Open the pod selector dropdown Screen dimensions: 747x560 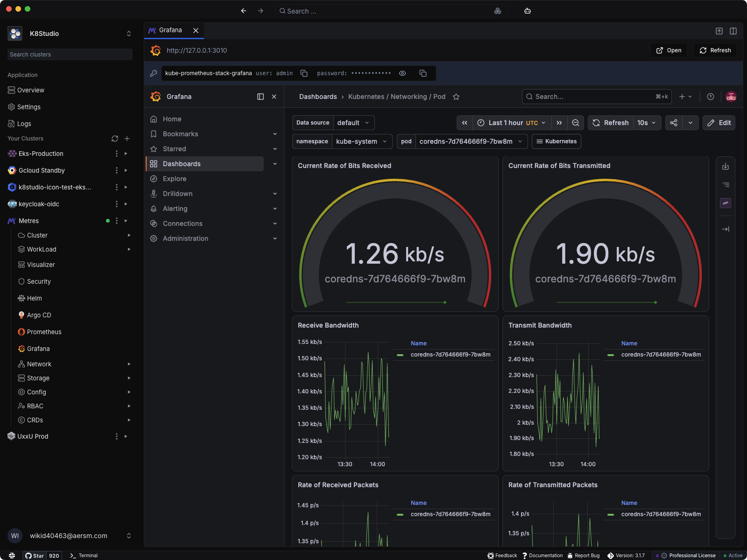[x=471, y=141]
